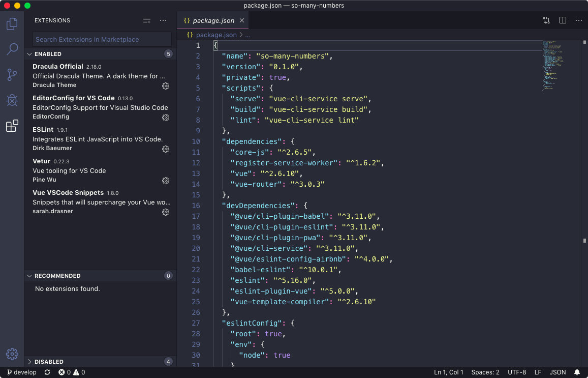This screenshot has width=588, height=378.
Task: Click Ln 1, Col 1 status item
Action: (x=449, y=372)
